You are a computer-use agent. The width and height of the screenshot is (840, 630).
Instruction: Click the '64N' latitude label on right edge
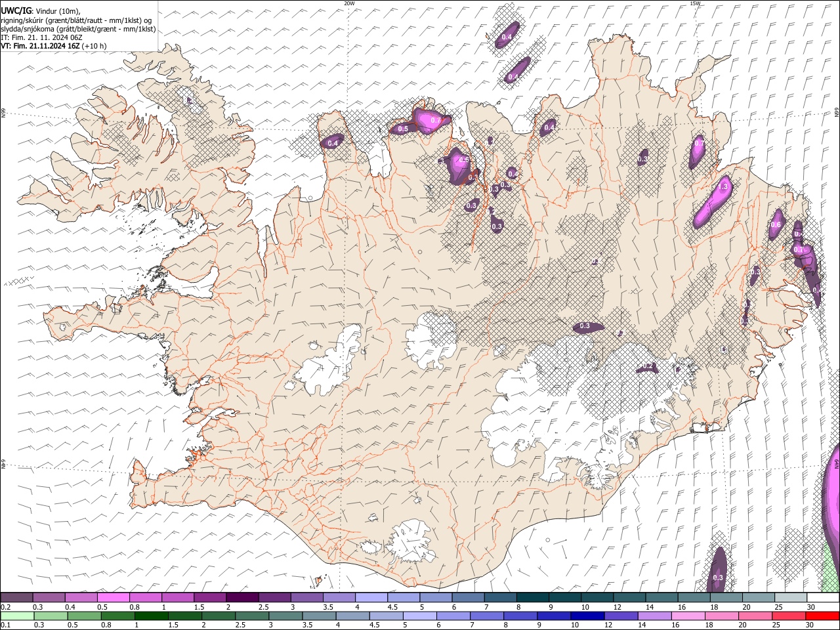[x=837, y=465]
